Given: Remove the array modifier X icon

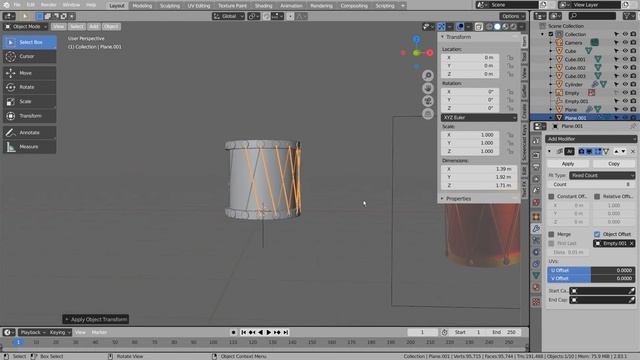Looking at the screenshot, I should [633, 151].
